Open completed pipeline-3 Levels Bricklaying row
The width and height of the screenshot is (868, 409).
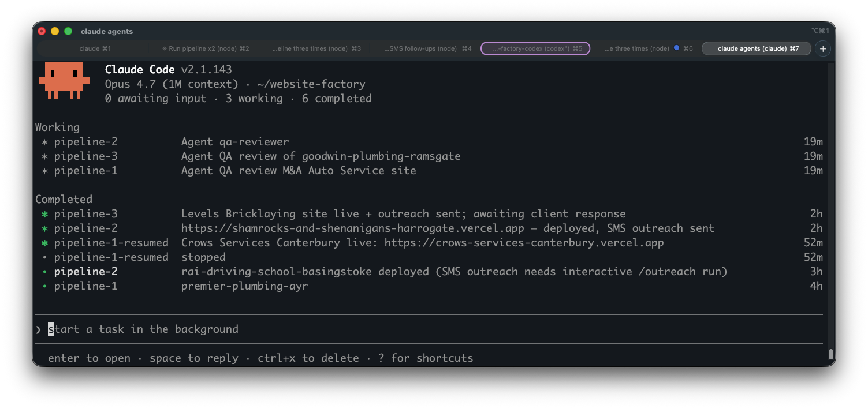pyautogui.click(x=429, y=214)
